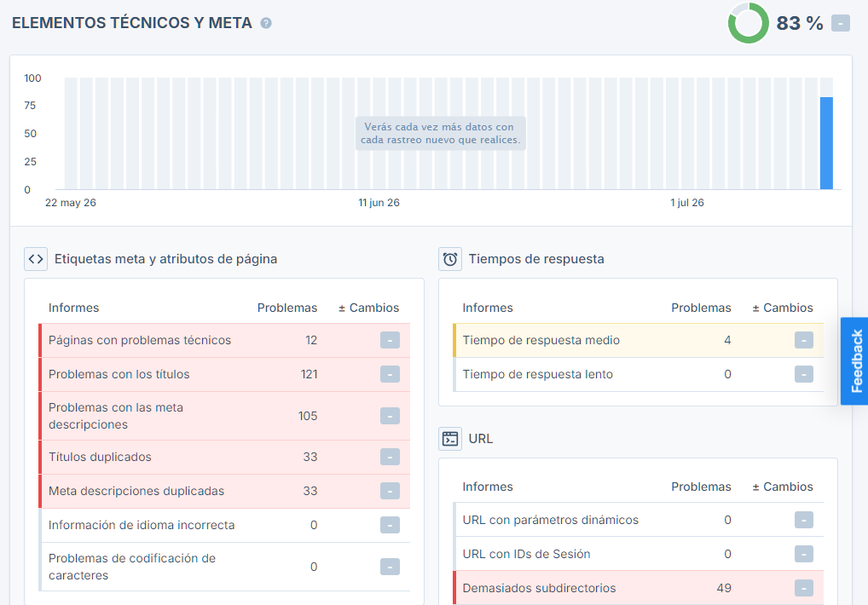868x605 pixels.
Task: Click the 4 count for Tiempo de respuesta medio
Action: (727, 340)
